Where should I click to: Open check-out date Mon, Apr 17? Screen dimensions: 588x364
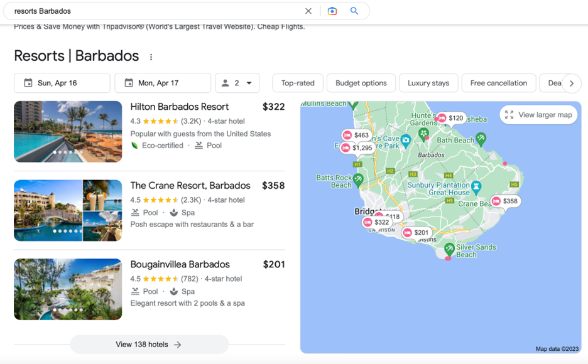pos(163,83)
